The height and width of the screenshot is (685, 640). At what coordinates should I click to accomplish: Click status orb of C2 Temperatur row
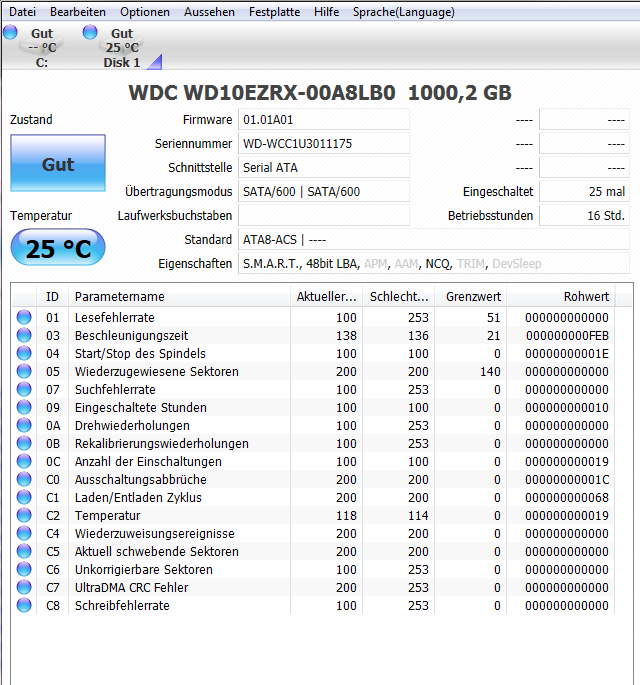pyautogui.click(x=24, y=515)
